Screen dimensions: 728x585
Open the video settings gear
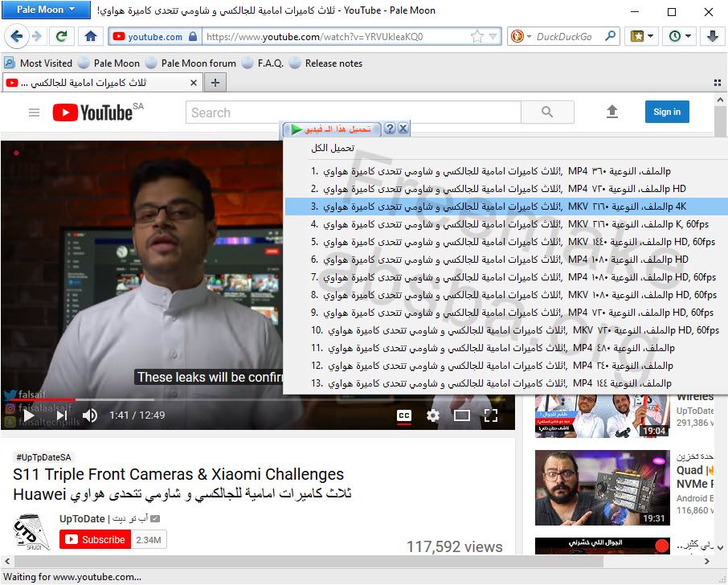tap(433, 415)
